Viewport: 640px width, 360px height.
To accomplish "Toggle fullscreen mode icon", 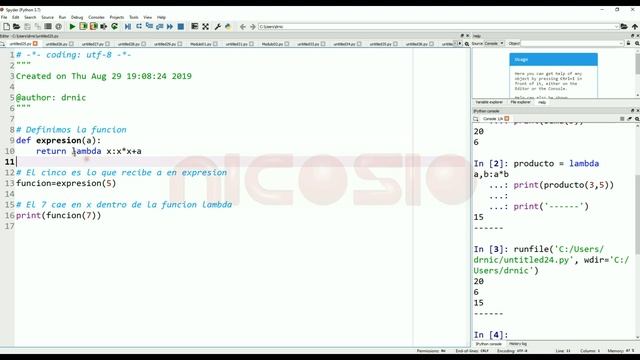I will click(x=205, y=27).
